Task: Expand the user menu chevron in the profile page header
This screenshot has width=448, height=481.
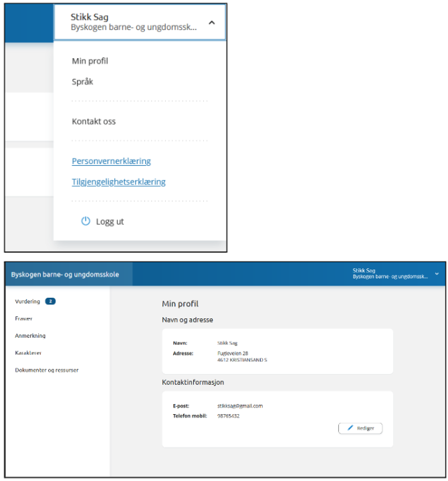Action: tap(437, 274)
